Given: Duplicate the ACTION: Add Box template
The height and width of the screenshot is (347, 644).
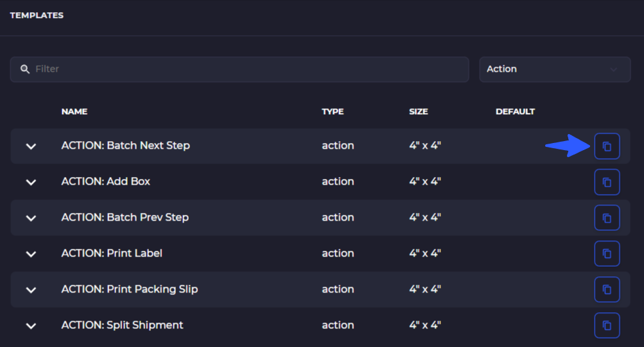Looking at the screenshot, I should [x=607, y=182].
